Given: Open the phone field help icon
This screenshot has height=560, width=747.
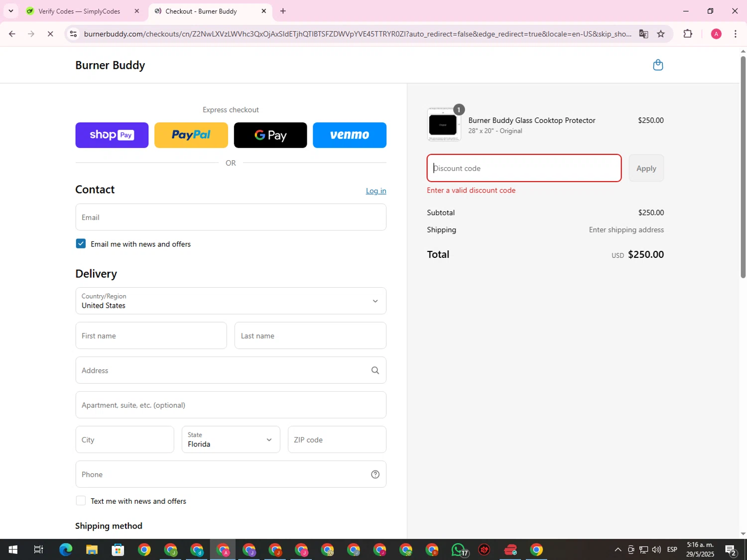Looking at the screenshot, I should 375,474.
